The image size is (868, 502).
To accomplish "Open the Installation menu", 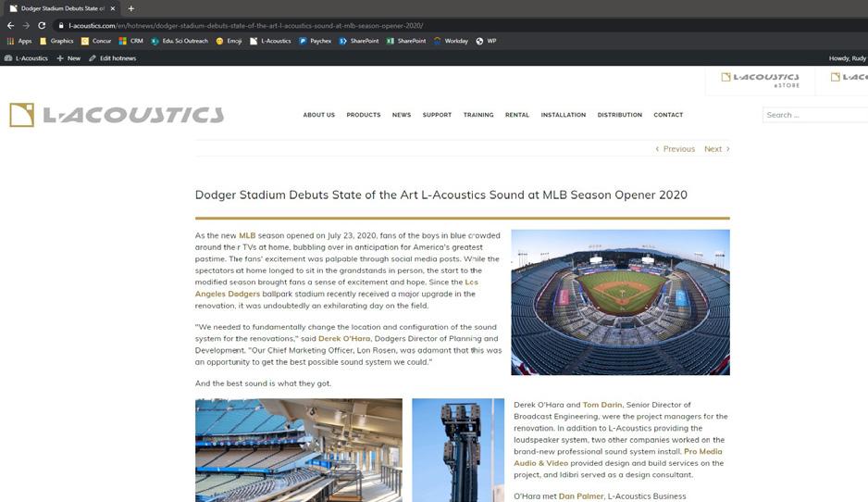I will pyautogui.click(x=563, y=115).
